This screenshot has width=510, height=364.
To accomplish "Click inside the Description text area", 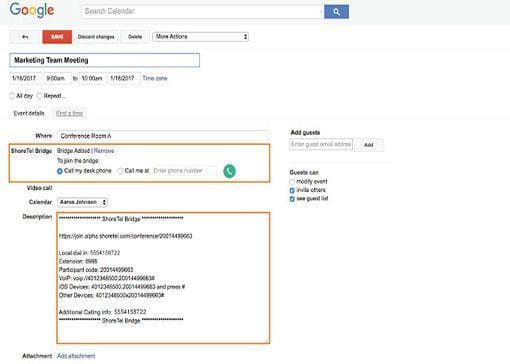I will click(x=163, y=278).
